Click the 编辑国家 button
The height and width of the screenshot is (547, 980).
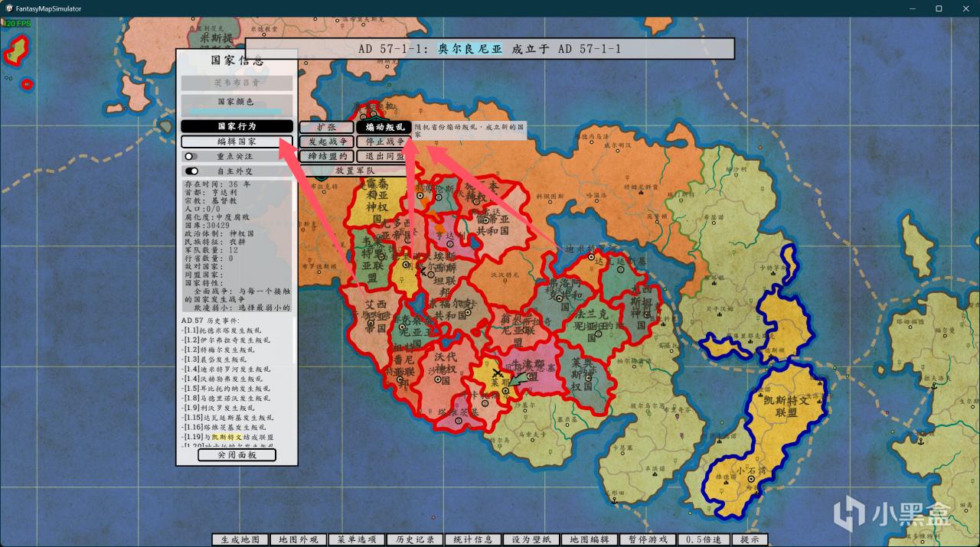(x=237, y=142)
